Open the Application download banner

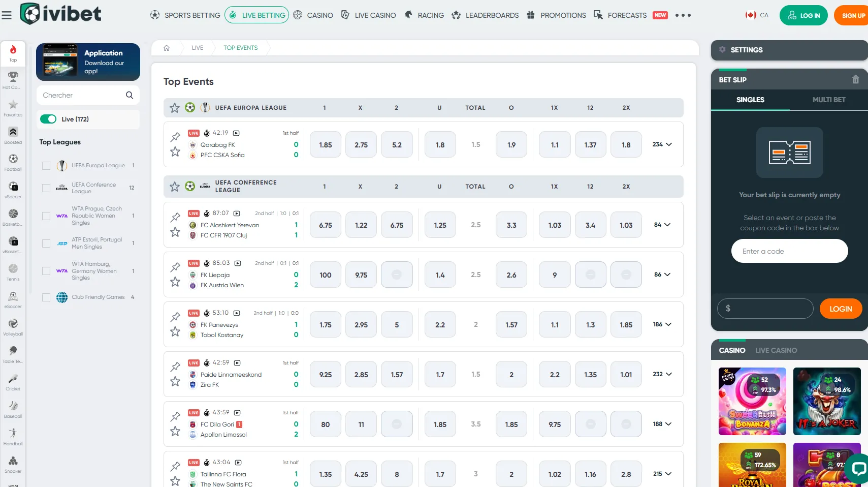point(88,62)
